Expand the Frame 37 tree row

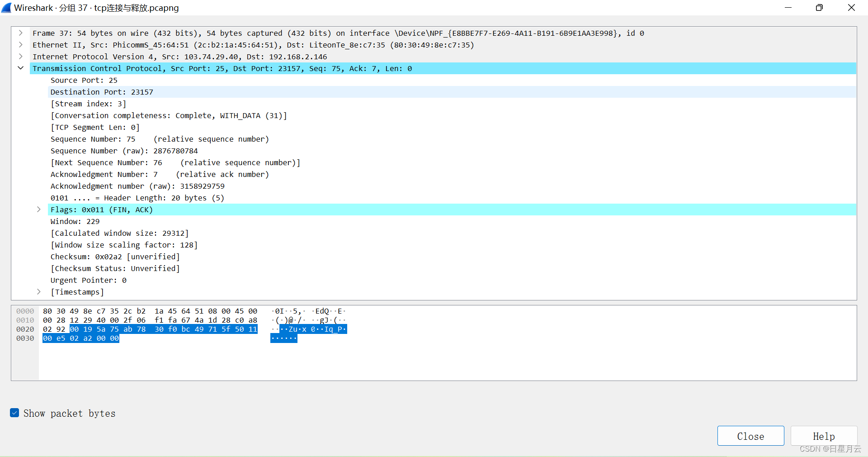pos(21,33)
